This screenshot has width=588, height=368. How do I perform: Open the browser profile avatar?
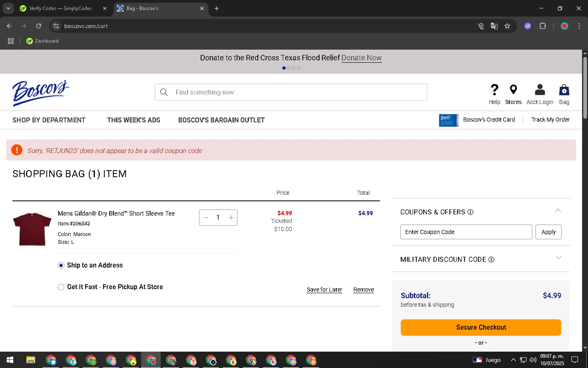pos(564,26)
